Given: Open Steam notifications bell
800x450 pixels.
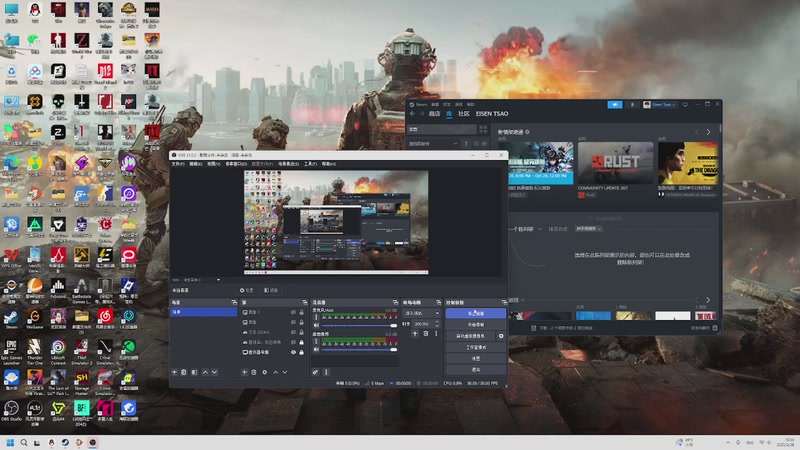Looking at the screenshot, I should pyautogui.click(x=632, y=105).
